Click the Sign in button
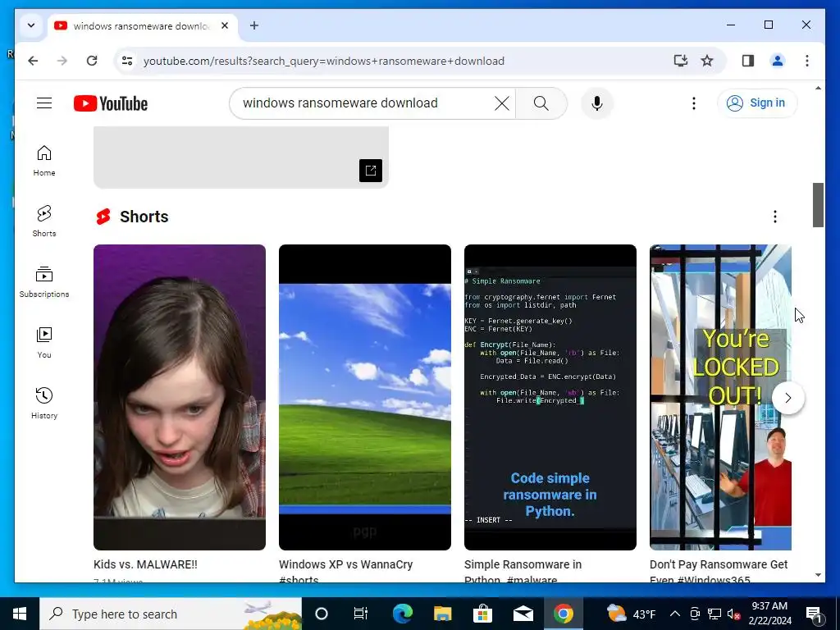The image size is (840, 630). (756, 103)
